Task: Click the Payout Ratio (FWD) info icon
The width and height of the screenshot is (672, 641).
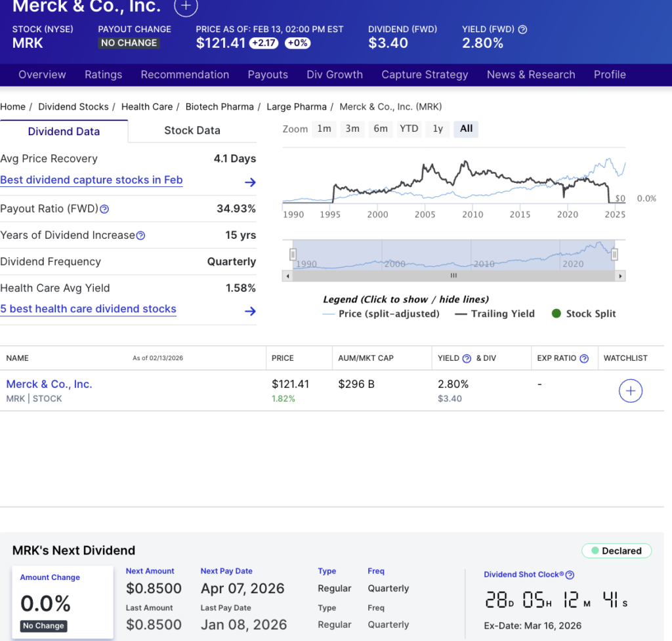Action: pyautogui.click(x=104, y=209)
